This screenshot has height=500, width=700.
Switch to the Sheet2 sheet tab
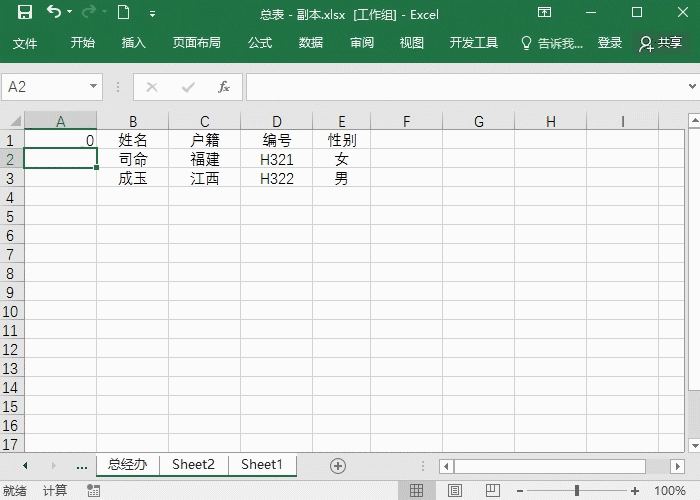pos(193,465)
